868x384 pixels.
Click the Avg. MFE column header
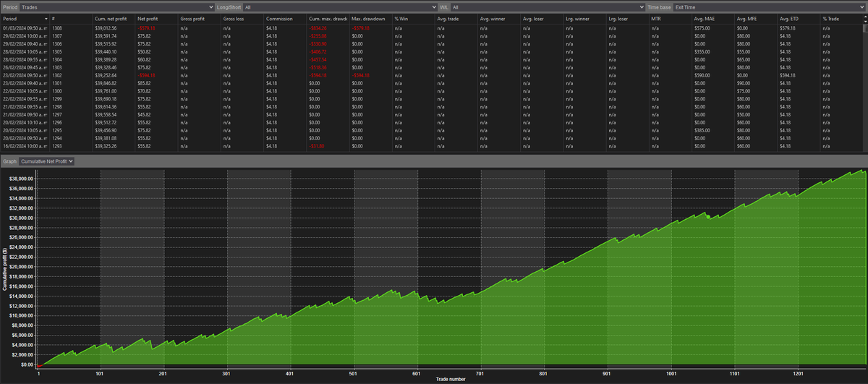pos(756,17)
